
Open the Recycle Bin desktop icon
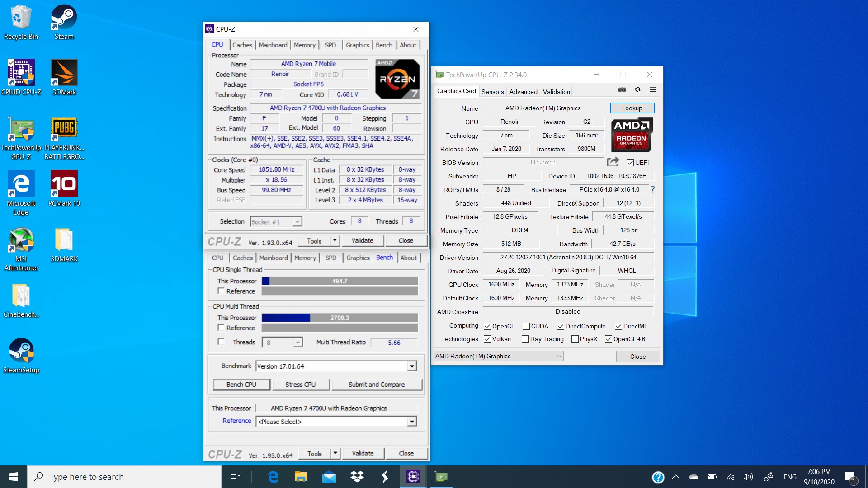tap(21, 23)
